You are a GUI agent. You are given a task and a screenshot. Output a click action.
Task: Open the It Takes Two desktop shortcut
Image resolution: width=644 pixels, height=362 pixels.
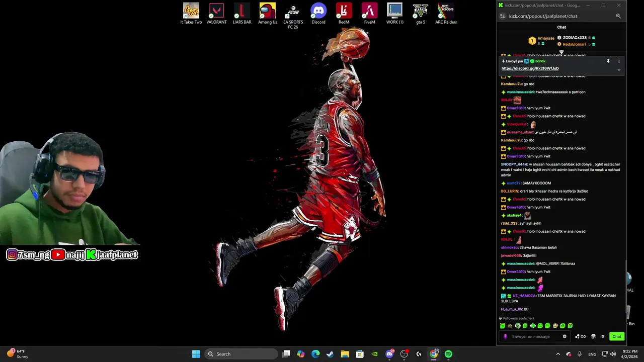(x=191, y=14)
